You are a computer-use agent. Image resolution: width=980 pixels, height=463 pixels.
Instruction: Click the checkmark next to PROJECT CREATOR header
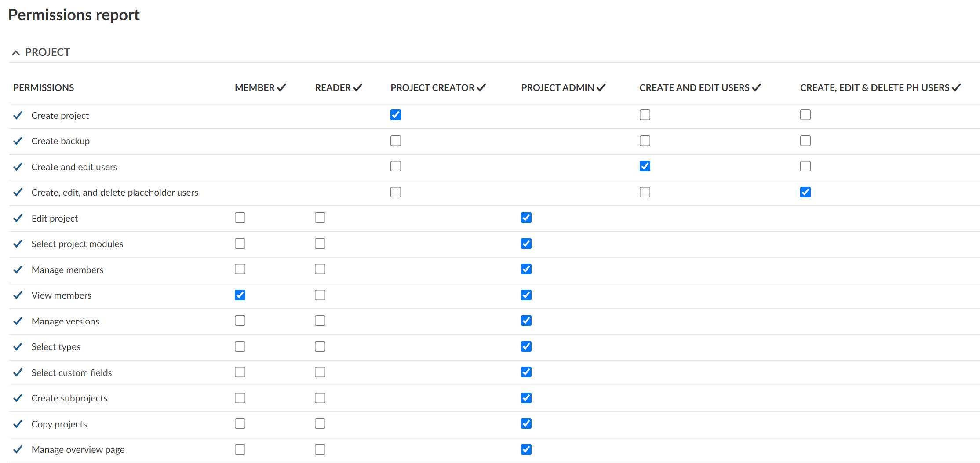[481, 87]
